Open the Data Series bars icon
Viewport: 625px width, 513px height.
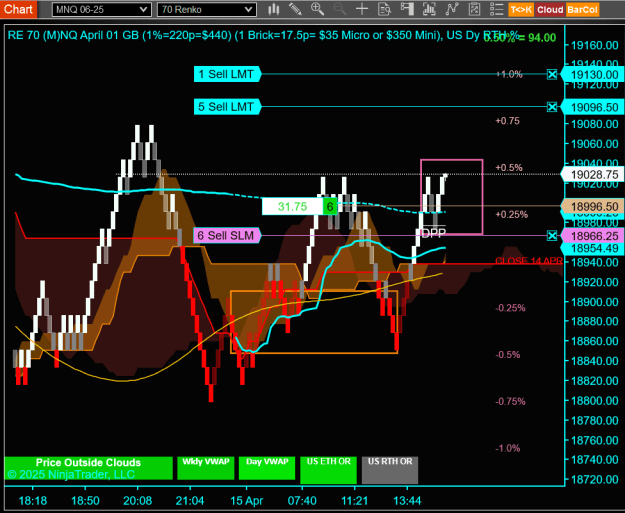click(x=429, y=9)
